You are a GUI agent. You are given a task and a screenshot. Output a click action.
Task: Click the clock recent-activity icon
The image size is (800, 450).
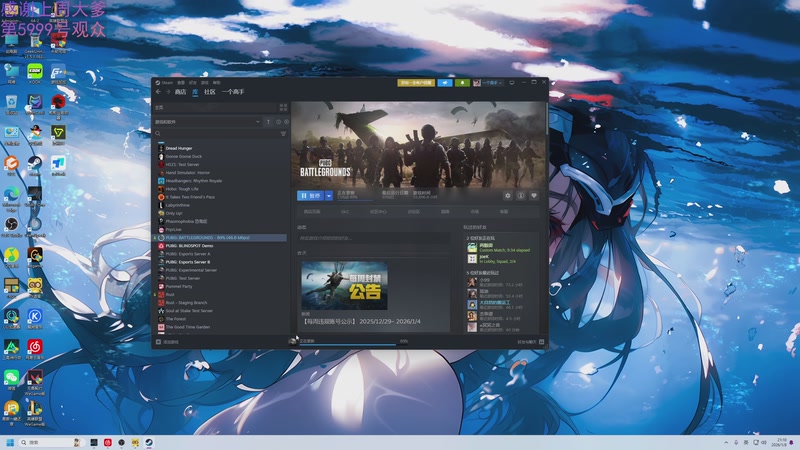click(278, 122)
